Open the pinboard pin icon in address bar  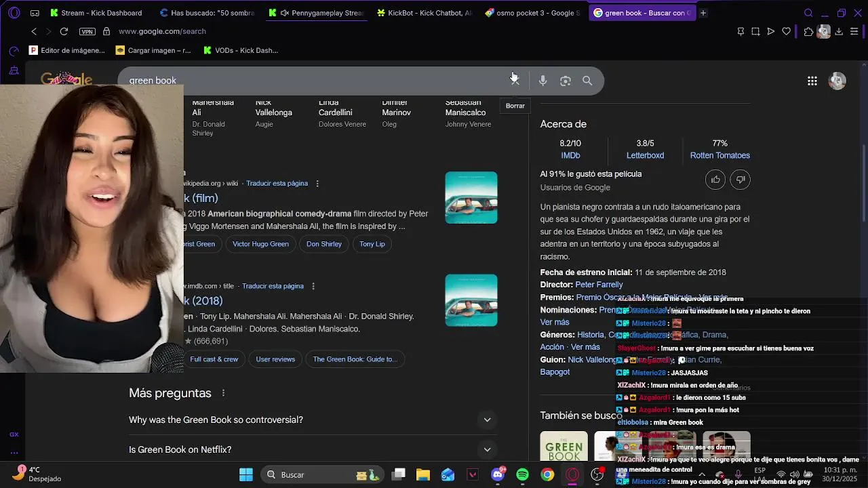(741, 31)
